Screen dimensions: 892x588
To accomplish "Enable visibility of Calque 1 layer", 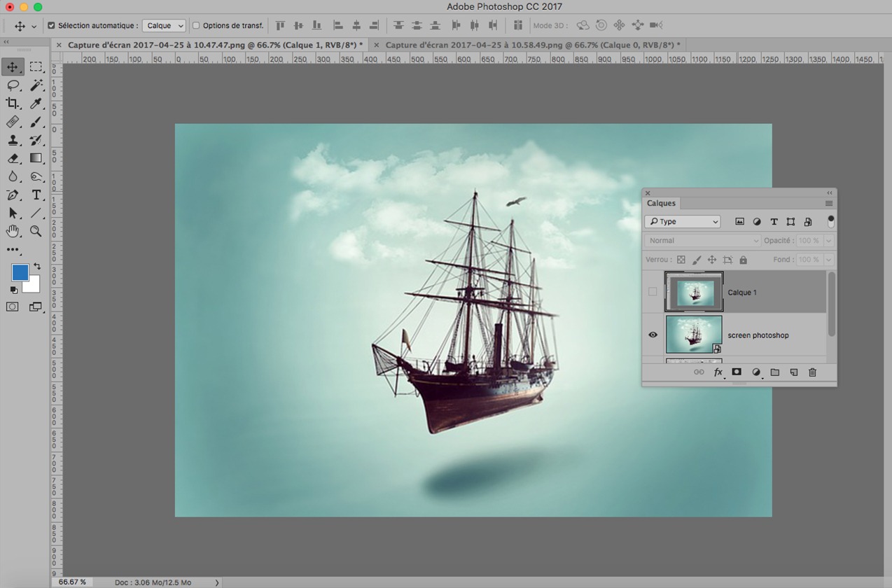I will [652, 292].
